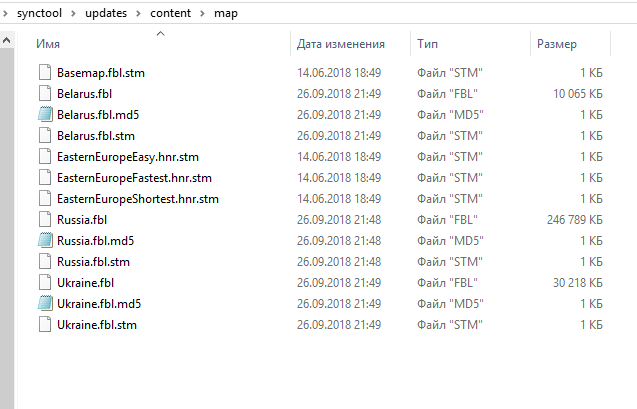
Task: Click the date of EasternEuropeShortest.hnr.stm
Action: click(x=339, y=199)
